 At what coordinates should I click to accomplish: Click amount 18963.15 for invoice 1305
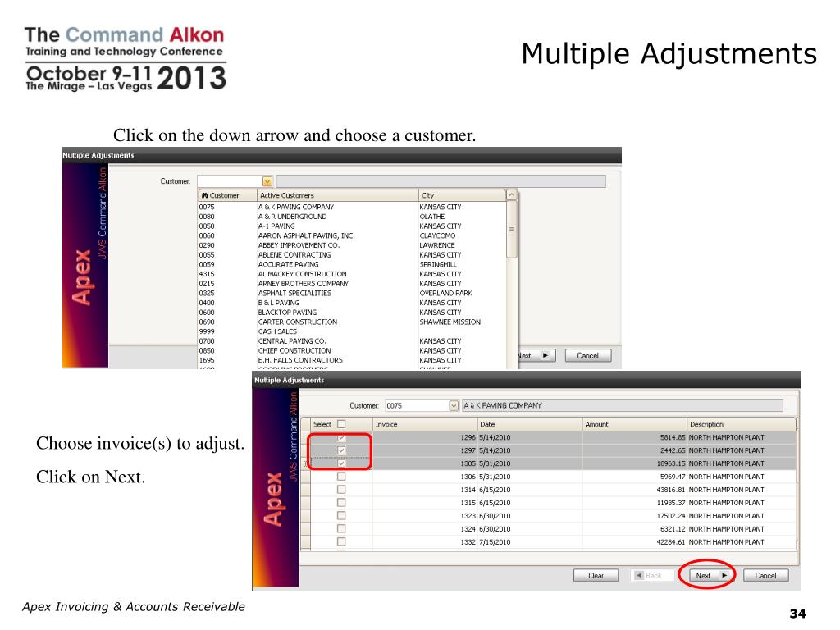coord(671,464)
